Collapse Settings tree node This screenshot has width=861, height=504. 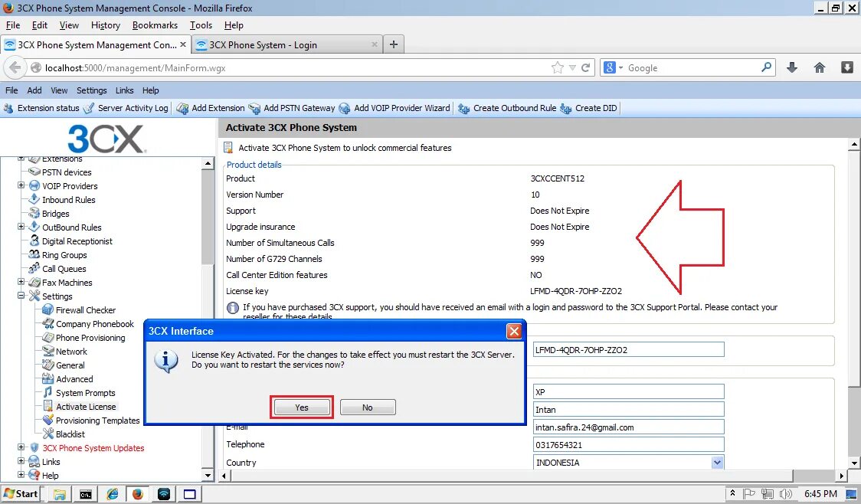click(21, 296)
